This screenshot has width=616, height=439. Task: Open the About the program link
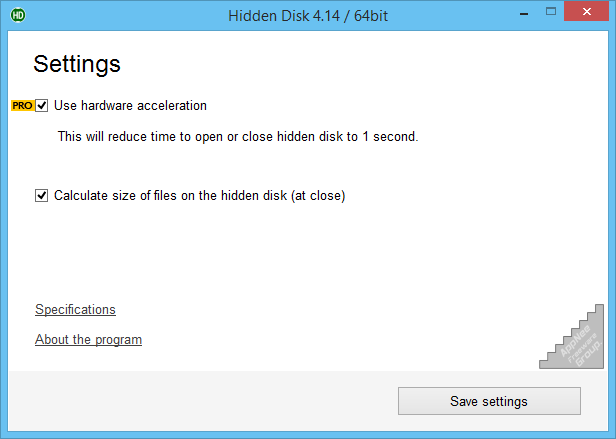(88, 340)
